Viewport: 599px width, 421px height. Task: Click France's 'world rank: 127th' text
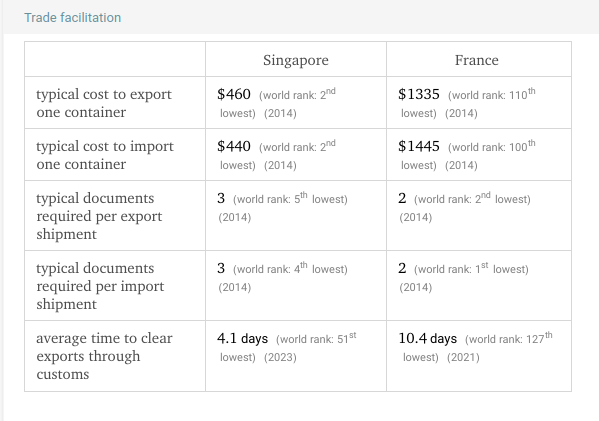click(x=509, y=338)
